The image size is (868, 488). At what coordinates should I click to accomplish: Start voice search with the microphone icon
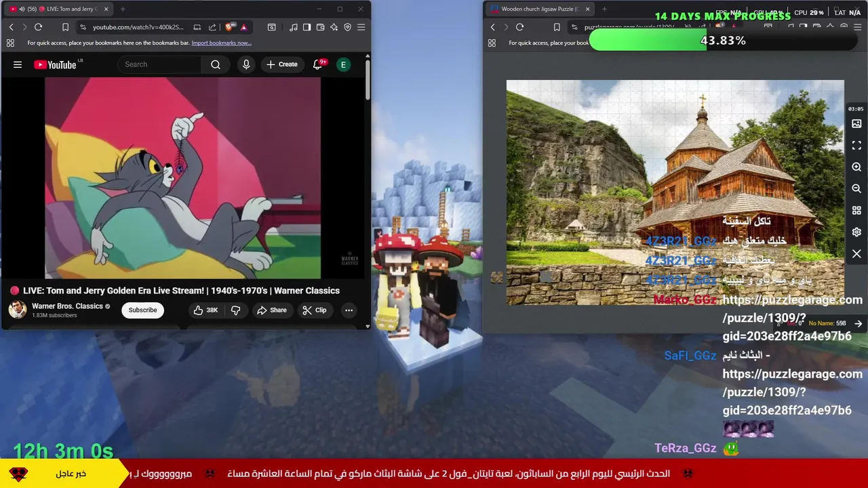click(x=246, y=64)
